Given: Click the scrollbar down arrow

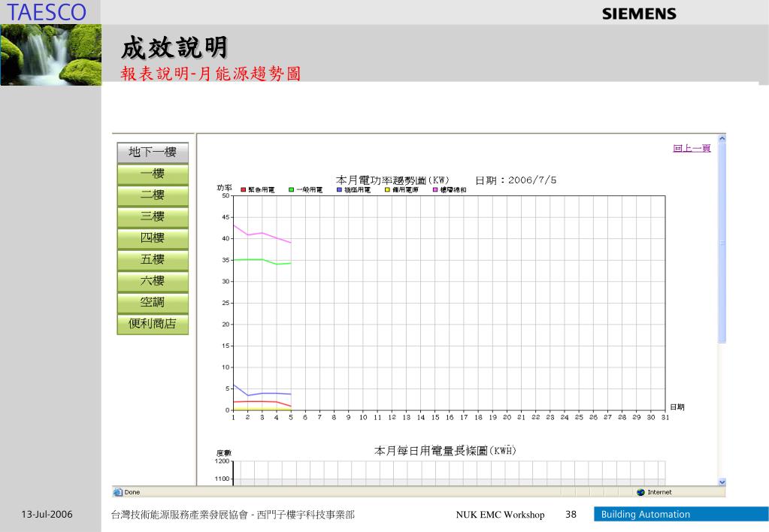Looking at the screenshot, I should click(722, 482).
